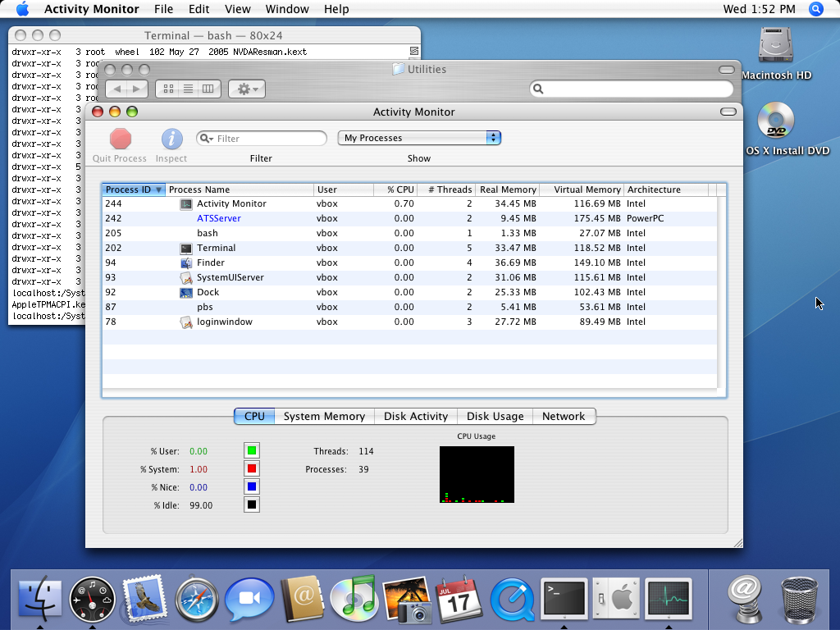
Task: Click the CPU Usage history graph
Action: pos(477,475)
